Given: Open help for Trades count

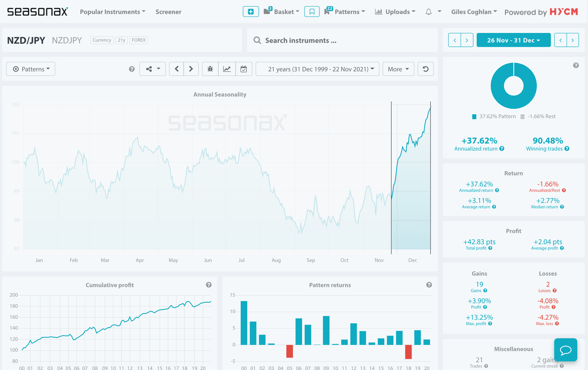Looking at the screenshot, I should (x=486, y=366).
